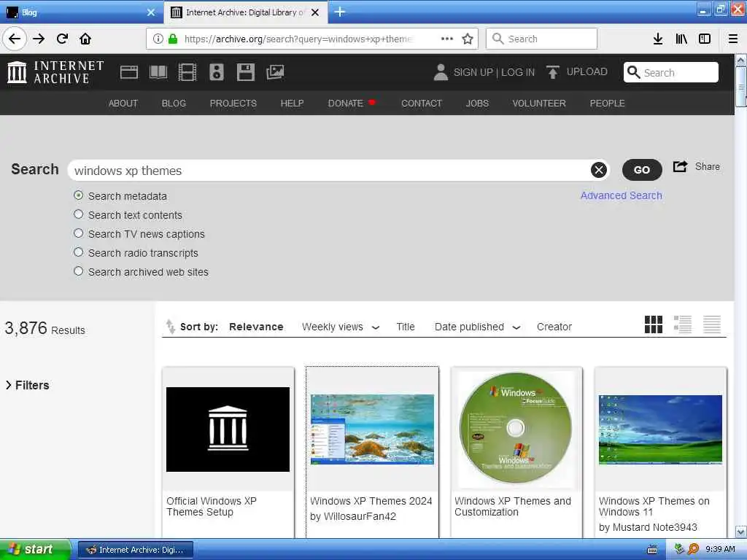747x560 pixels.
Task: Go back with the browser back arrow
Action: click(x=15, y=39)
